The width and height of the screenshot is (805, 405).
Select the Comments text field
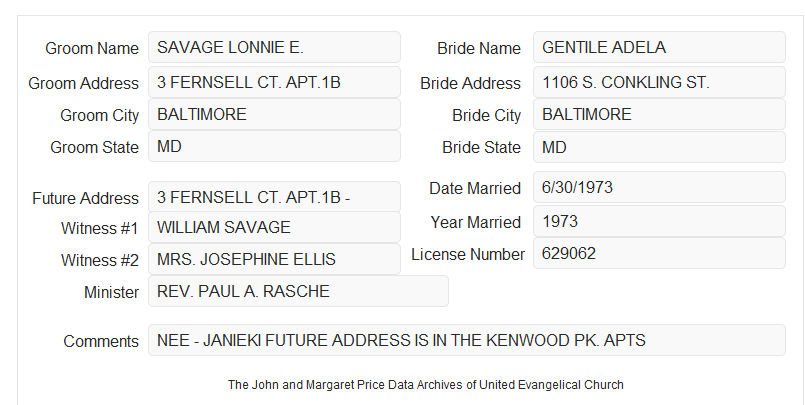pyautogui.click(x=467, y=340)
